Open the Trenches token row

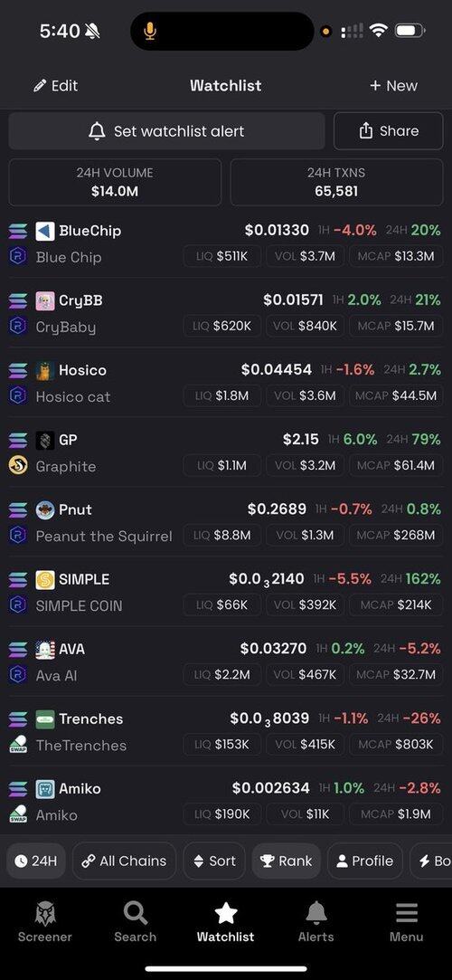tap(226, 731)
